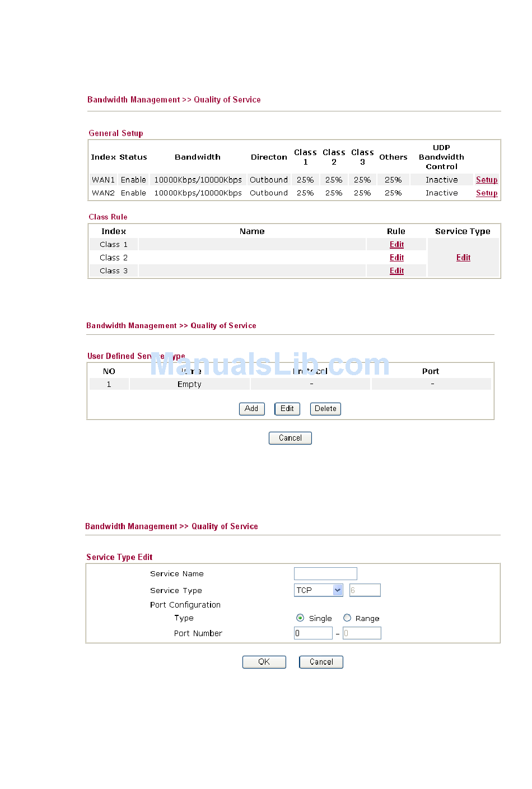Focus the Service Name text field
The height and width of the screenshot is (789, 532).
tap(325, 573)
